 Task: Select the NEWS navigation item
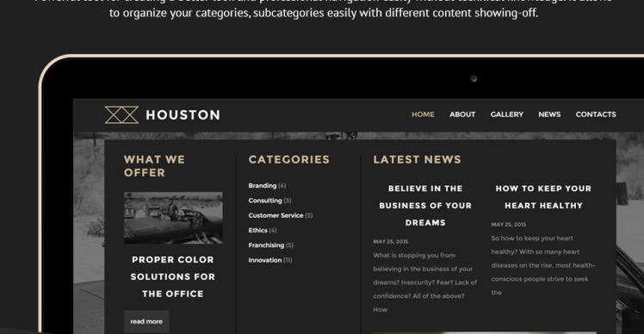[549, 114]
